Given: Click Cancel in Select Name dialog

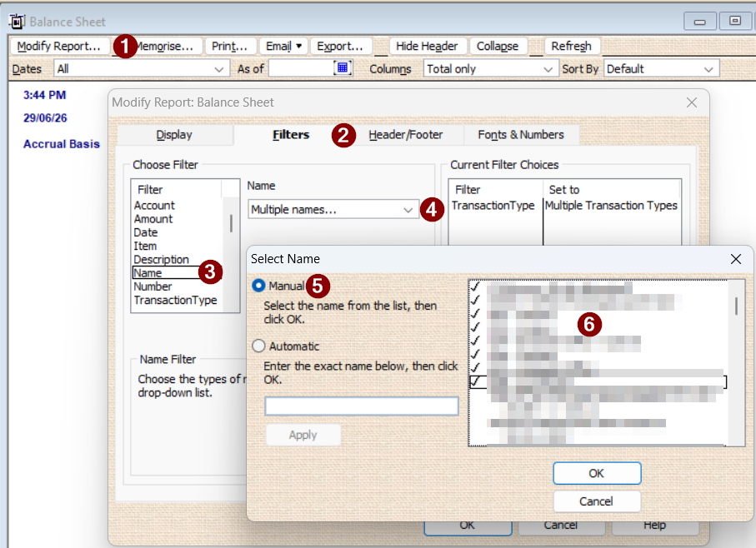Looking at the screenshot, I should (x=597, y=501).
